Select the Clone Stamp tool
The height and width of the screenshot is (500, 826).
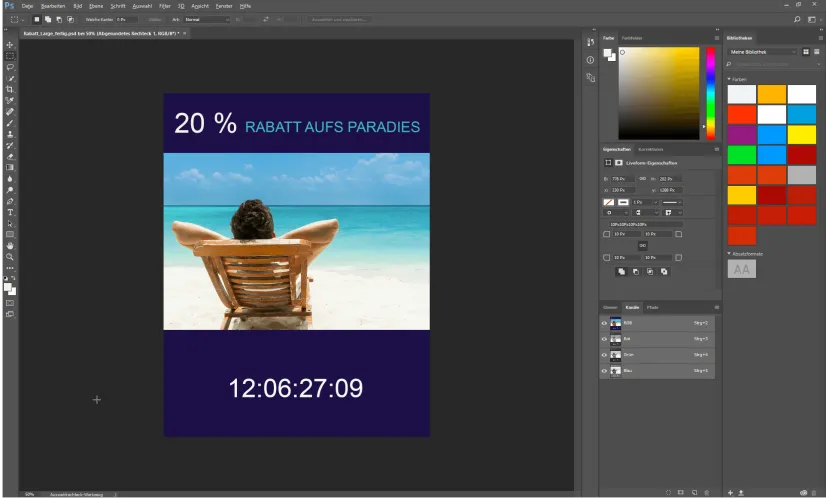tap(9, 134)
